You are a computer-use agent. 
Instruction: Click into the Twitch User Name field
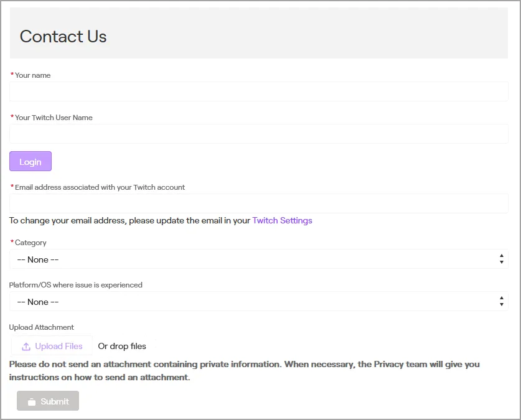[258, 134]
